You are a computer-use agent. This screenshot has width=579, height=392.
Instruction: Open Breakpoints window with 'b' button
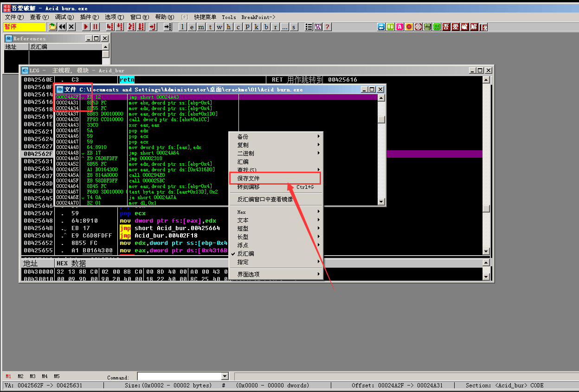[x=266, y=27]
